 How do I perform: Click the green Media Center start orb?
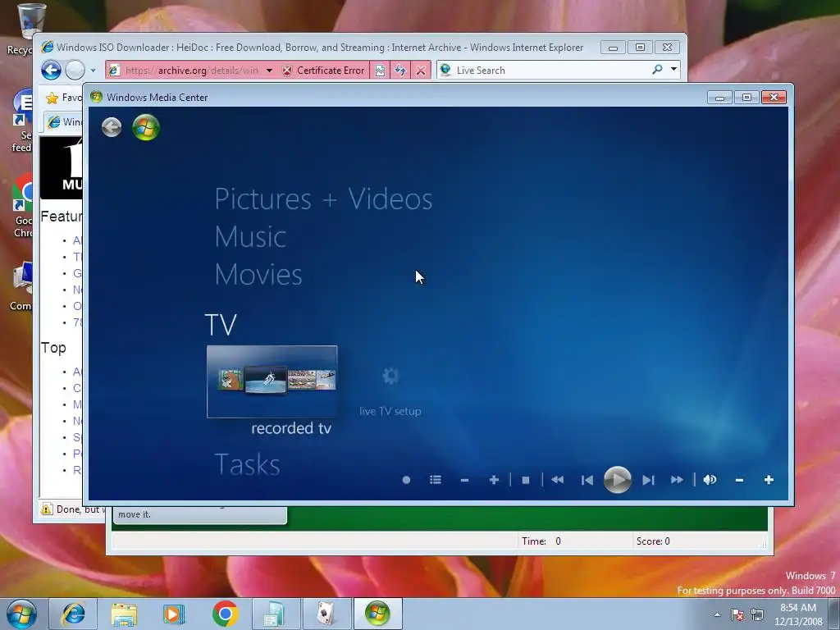(x=146, y=127)
